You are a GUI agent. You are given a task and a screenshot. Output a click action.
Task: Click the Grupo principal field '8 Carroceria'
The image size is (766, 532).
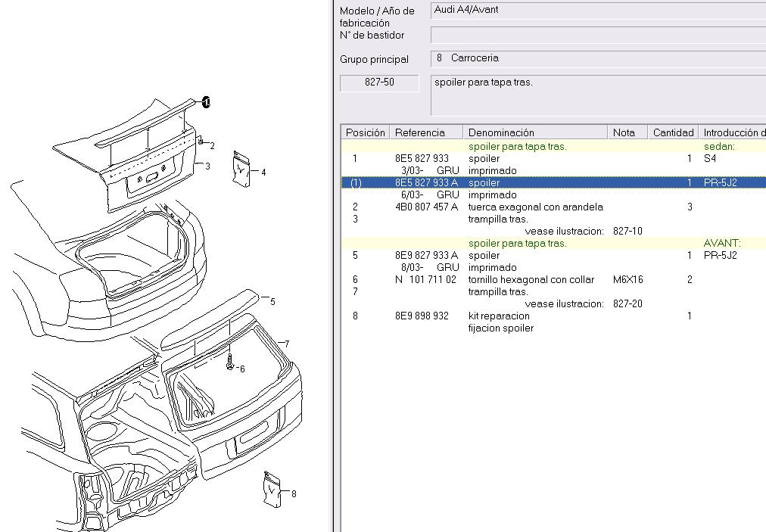(599, 58)
